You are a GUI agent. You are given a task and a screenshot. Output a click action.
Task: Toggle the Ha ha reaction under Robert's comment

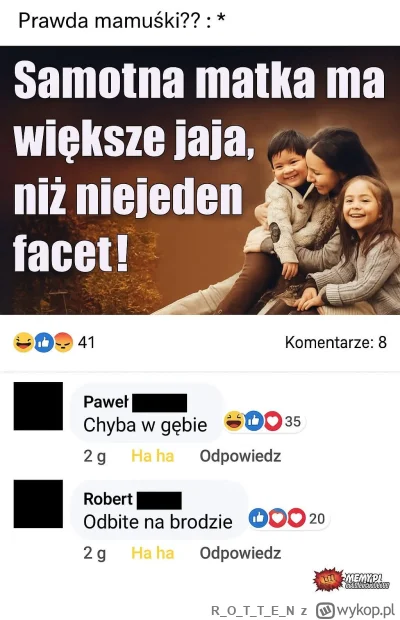(153, 553)
